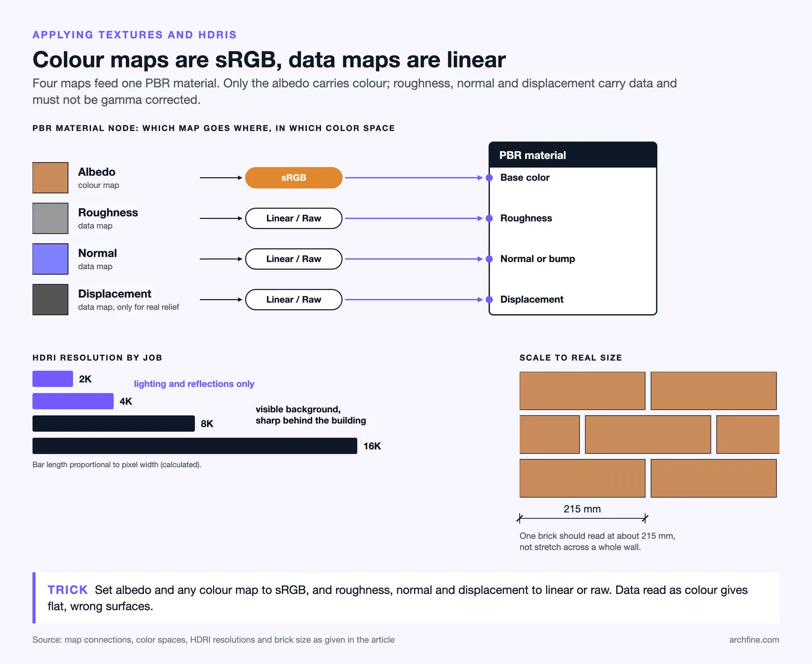Click the 4K resolution bar
The image size is (812, 664).
73,401
